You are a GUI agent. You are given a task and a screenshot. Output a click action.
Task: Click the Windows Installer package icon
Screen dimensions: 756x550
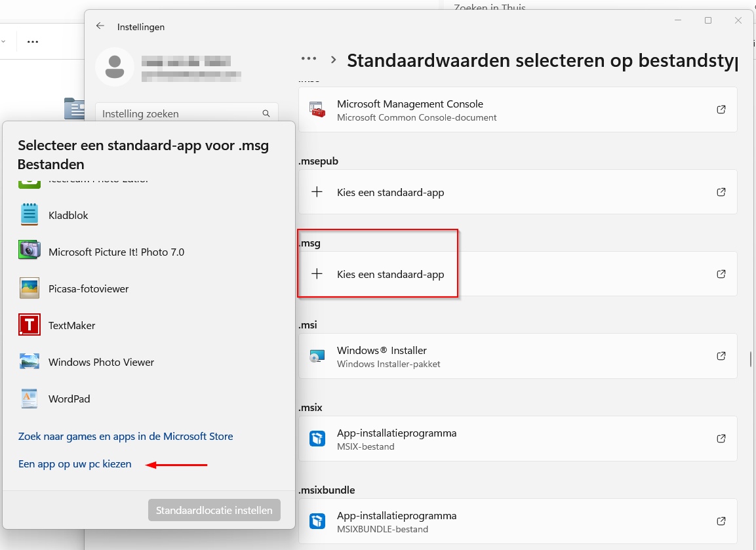coord(317,356)
